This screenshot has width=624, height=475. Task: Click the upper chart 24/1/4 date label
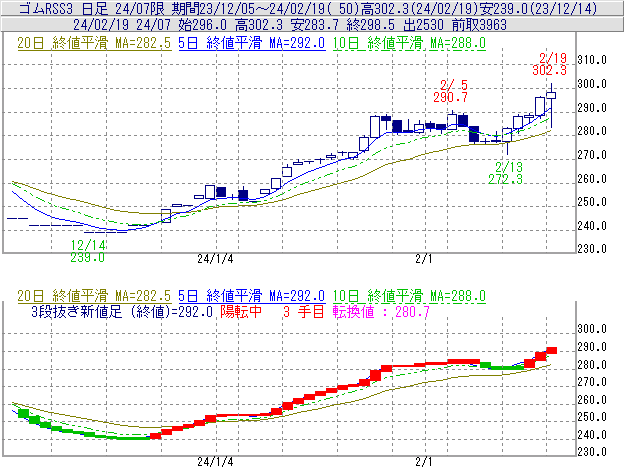tap(215, 259)
